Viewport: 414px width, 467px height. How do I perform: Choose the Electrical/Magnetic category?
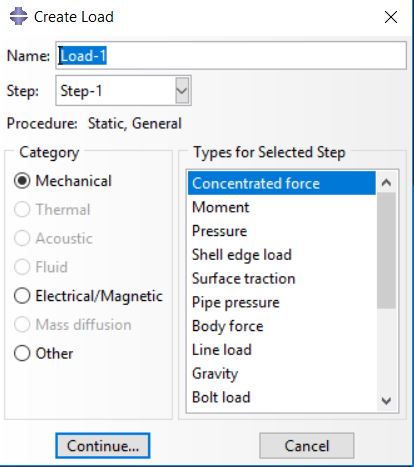pyautogui.click(x=22, y=296)
